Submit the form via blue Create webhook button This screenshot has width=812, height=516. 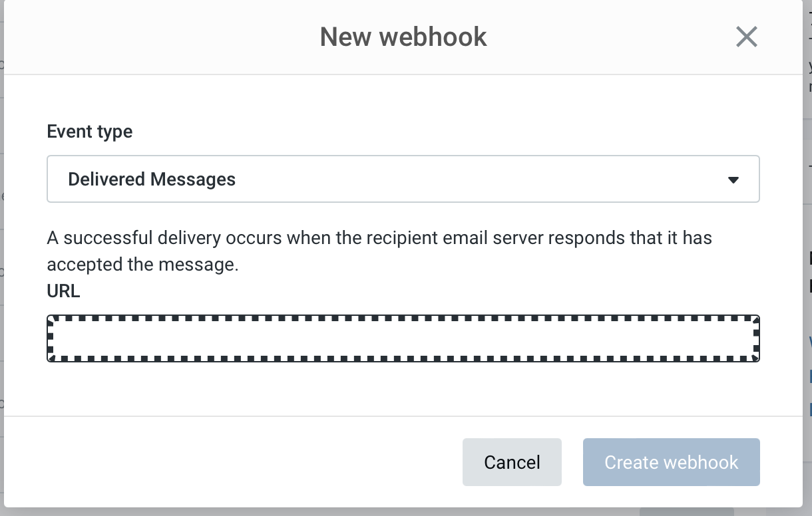coord(672,462)
